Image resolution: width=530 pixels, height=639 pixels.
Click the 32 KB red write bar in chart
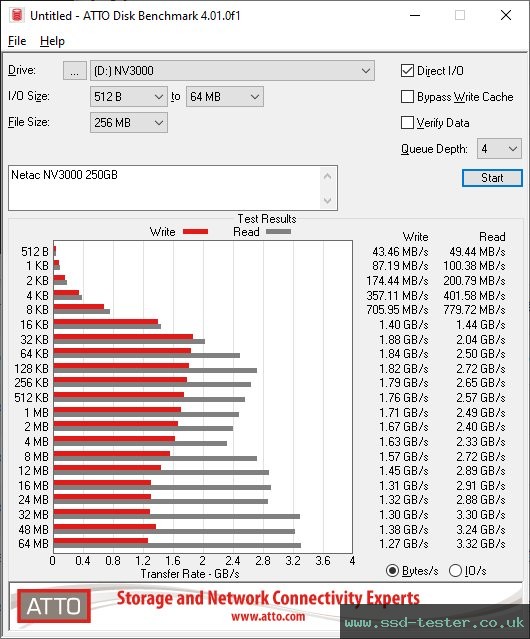pyautogui.click(x=123, y=337)
